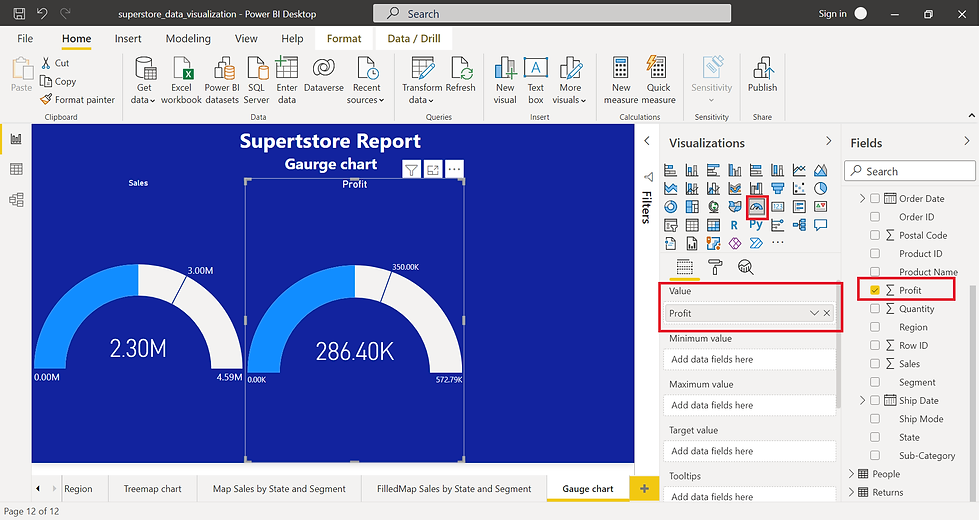
Task: Open visual filter icon above Profit gauge
Action: tap(411, 169)
